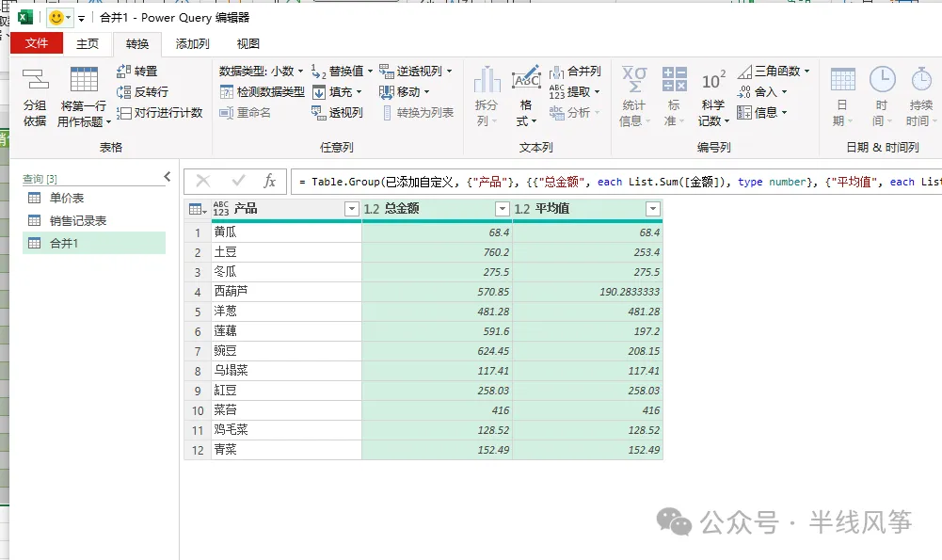Image resolution: width=942 pixels, height=560 pixels.
Task: Click 对行进行计数 button
Action: point(160,112)
